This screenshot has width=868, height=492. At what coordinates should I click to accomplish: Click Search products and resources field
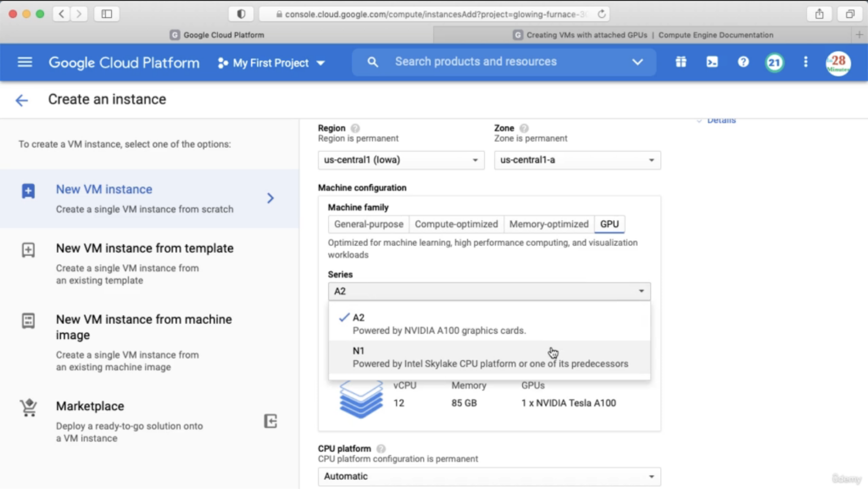[x=503, y=62]
